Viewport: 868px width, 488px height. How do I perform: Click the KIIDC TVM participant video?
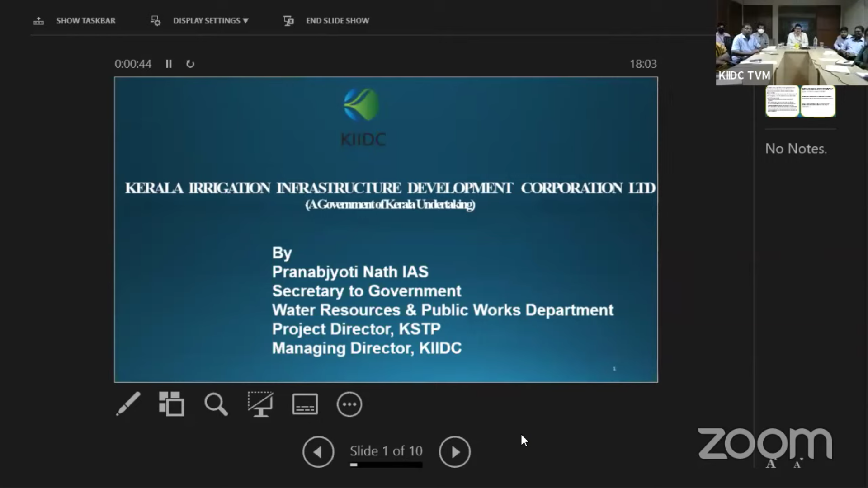click(792, 42)
